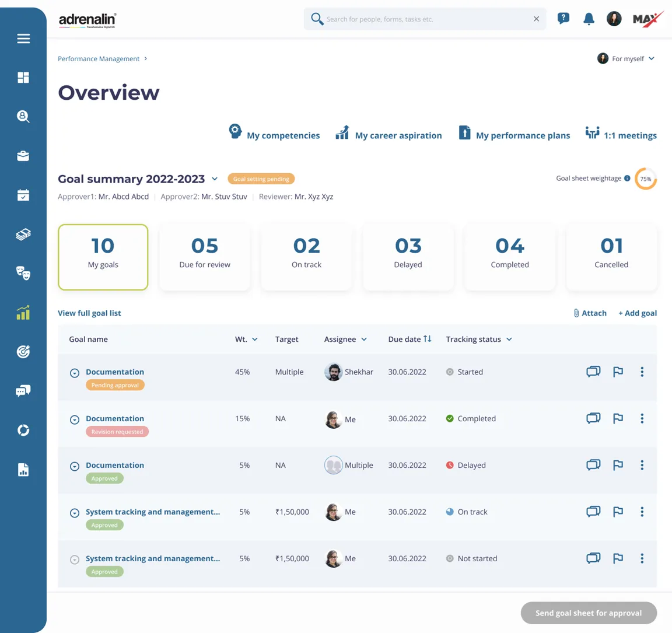Click the Attach button

tap(590, 313)
